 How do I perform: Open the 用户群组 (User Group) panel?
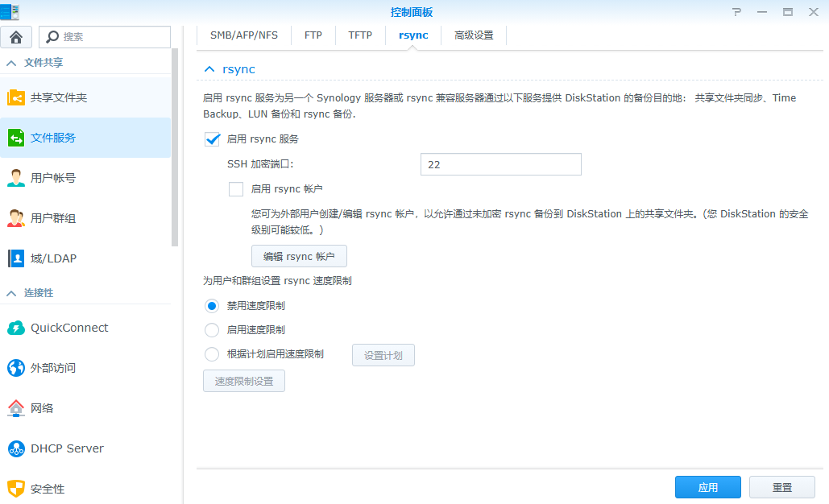point(60,217)
